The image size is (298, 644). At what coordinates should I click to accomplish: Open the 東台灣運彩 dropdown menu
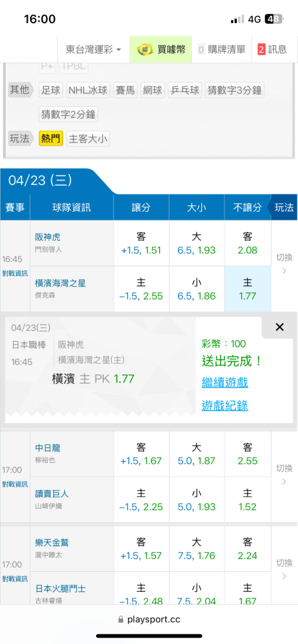click(94, 50)
